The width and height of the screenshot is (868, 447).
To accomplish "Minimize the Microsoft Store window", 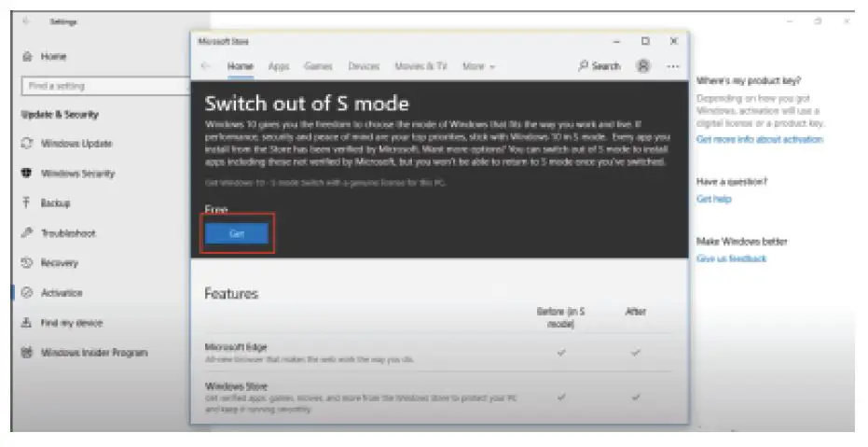I will click(616, 42).
